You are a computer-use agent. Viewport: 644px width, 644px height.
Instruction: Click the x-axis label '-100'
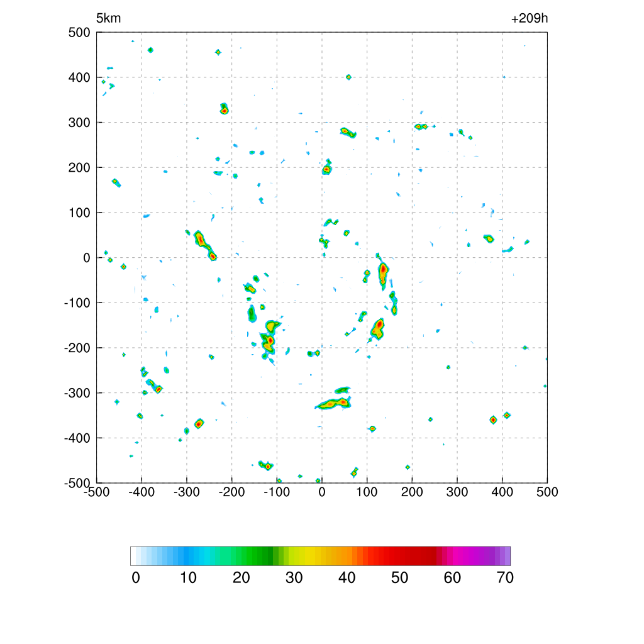[277, 492]
